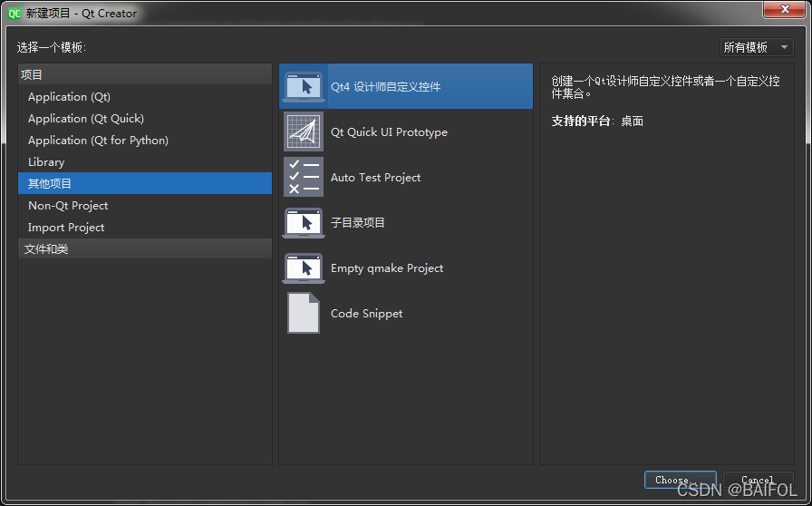Select the Auto Test Project label
The height and width of the screenshot is (506, 812).
click(375, 178)
